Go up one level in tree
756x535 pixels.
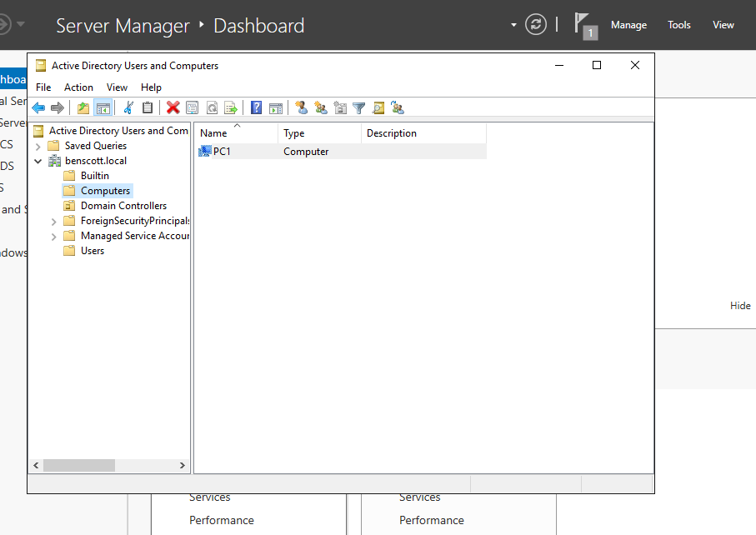click(x=83, y=108)
